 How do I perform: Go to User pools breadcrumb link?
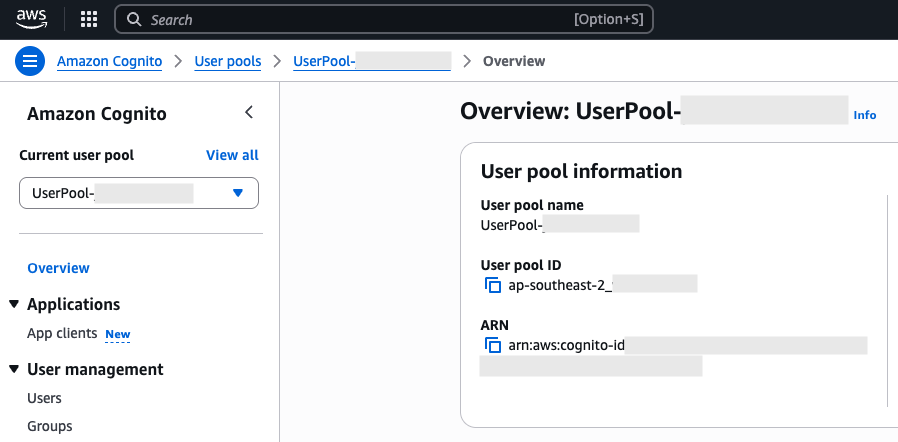[228, 61]
